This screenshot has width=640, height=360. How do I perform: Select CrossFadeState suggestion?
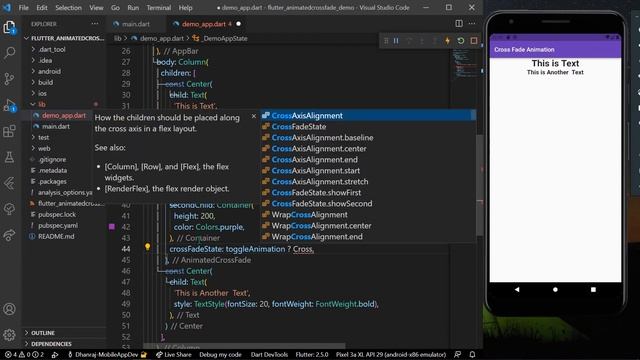coord(368,127)
